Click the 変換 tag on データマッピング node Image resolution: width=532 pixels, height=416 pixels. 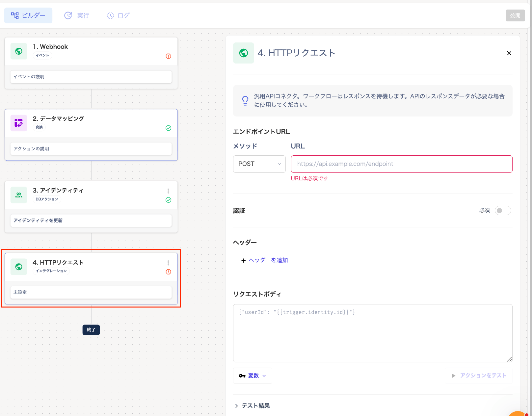[39, 127]
